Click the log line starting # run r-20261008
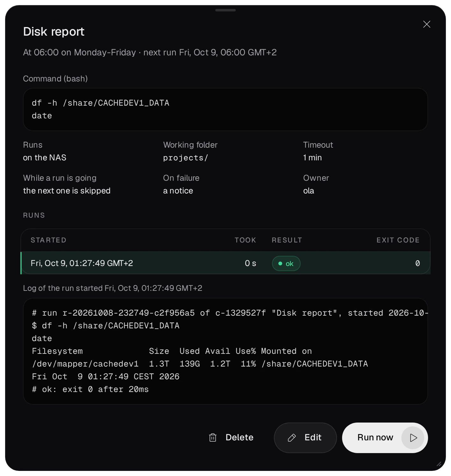This screenshot has height=476, width=451. [x=230, y=313]
